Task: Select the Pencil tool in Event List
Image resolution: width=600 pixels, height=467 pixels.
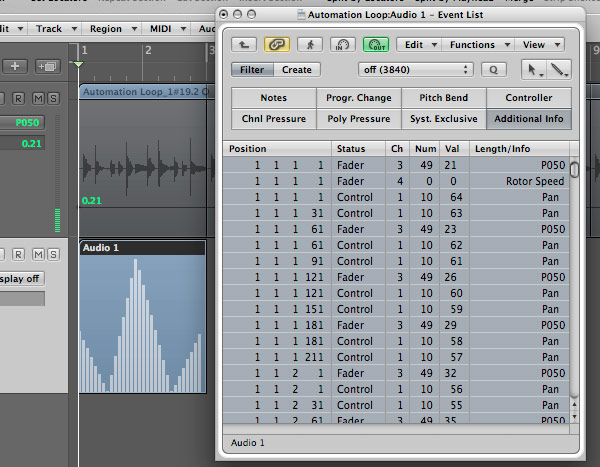Action: click(559, 70)
